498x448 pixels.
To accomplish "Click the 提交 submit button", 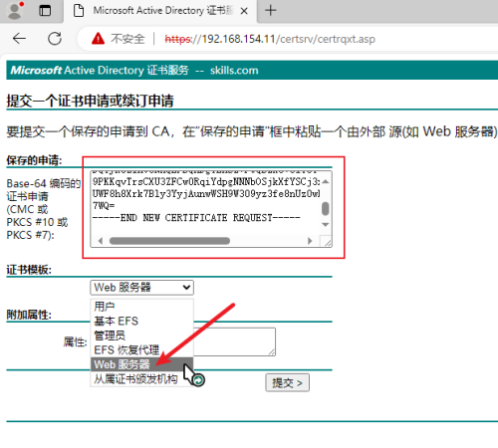I will click(x=287, y=382).
